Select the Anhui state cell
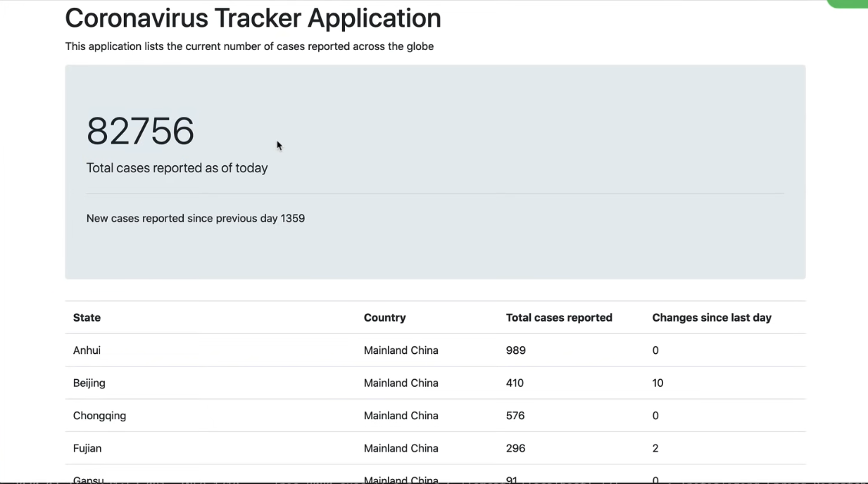868x484 pixels. (87, 350)
